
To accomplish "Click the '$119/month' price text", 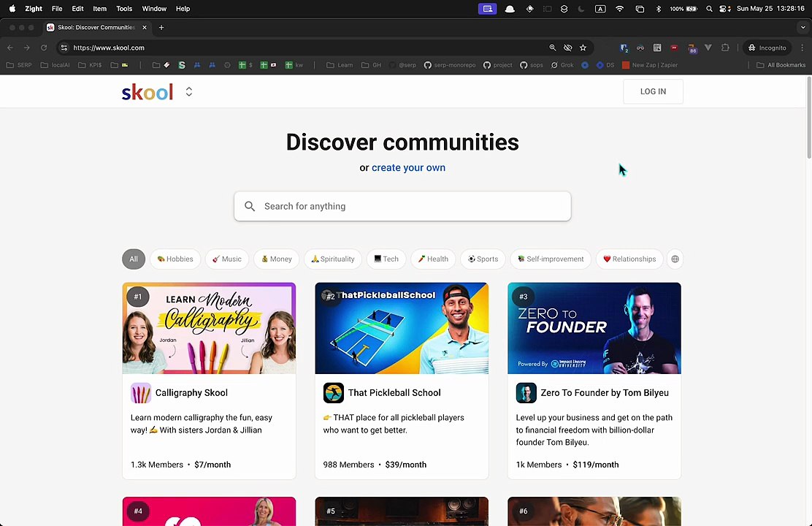I will point(596,465).
